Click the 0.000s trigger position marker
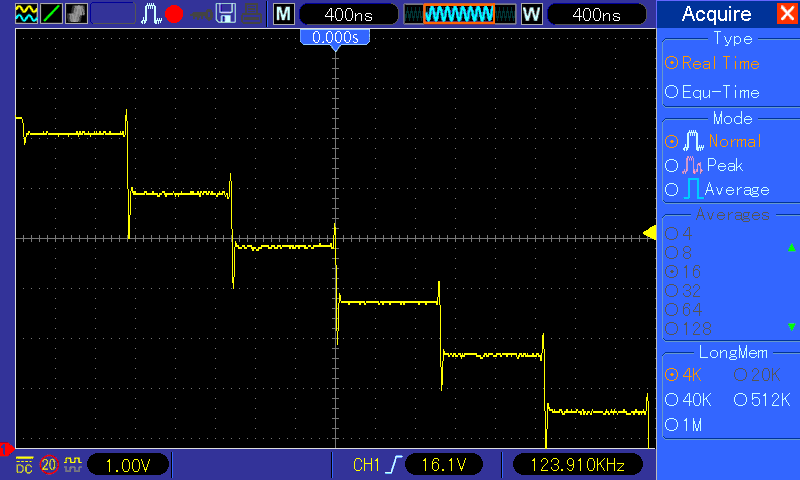The height and width of the screenshot is (480, 800). coord(335,39)
